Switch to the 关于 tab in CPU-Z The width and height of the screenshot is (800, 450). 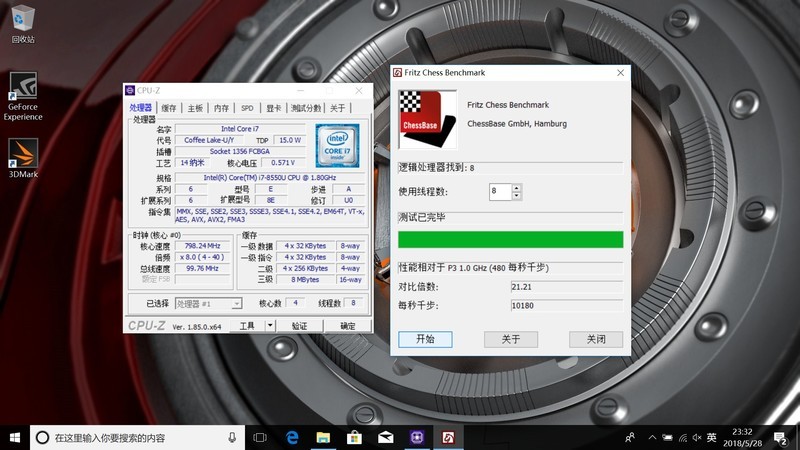pyautogui.click(x=337, y=108)
